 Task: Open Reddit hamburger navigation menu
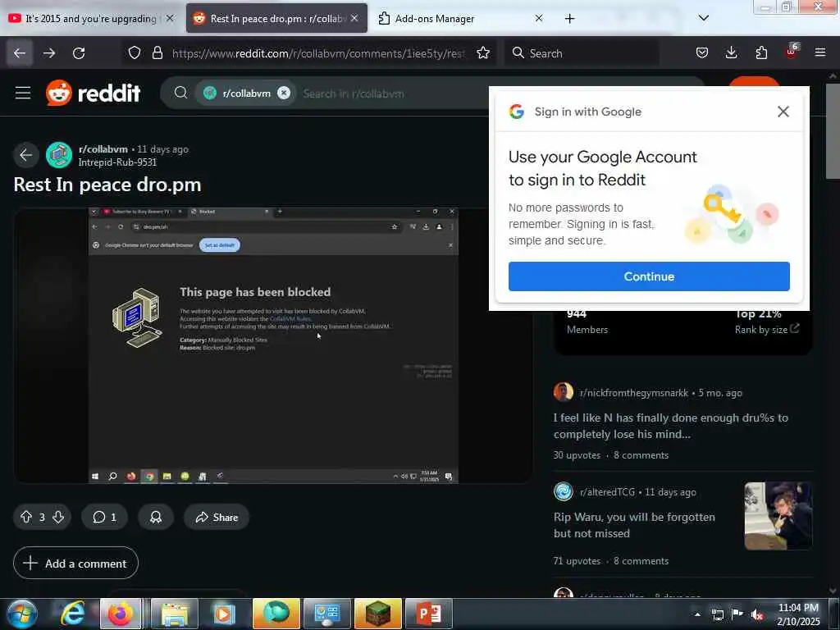(23, 93)
